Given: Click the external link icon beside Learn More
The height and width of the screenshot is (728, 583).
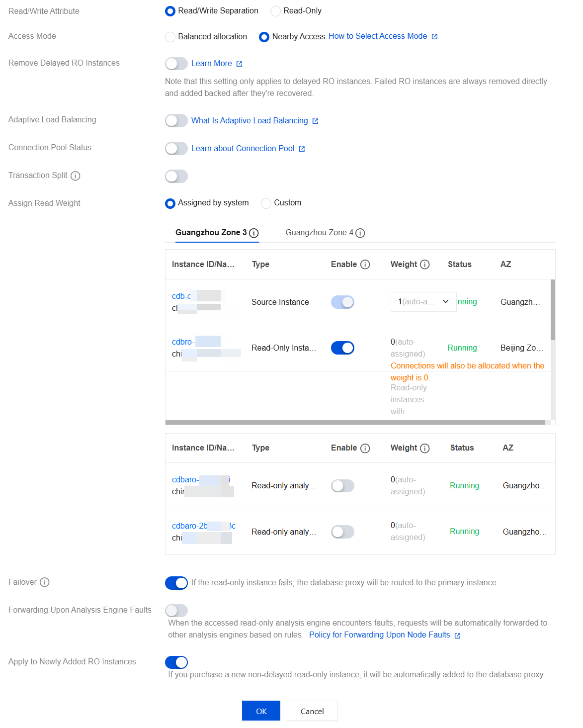Looking at the screenshot, I should tap(239, 64).
